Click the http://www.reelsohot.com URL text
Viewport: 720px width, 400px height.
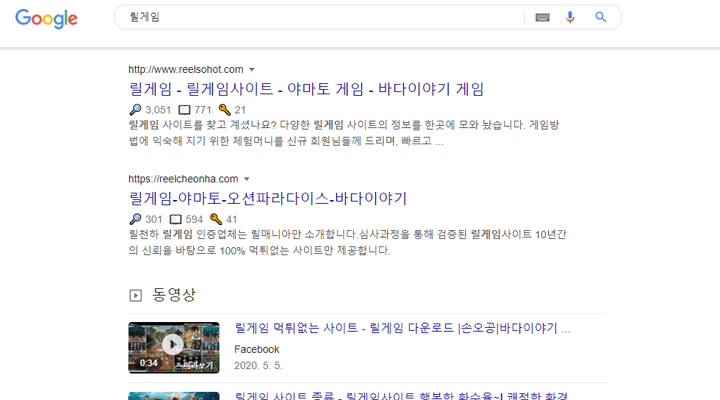(x=186, y=69)
